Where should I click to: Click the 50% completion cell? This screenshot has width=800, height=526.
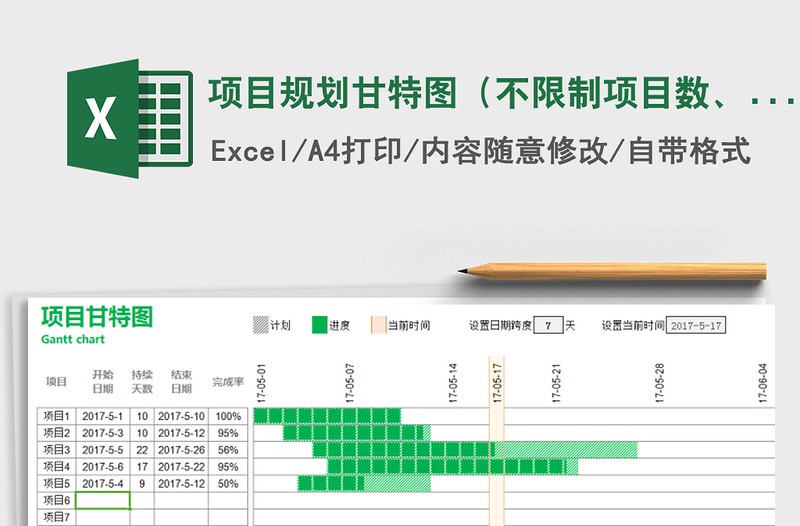228,483
